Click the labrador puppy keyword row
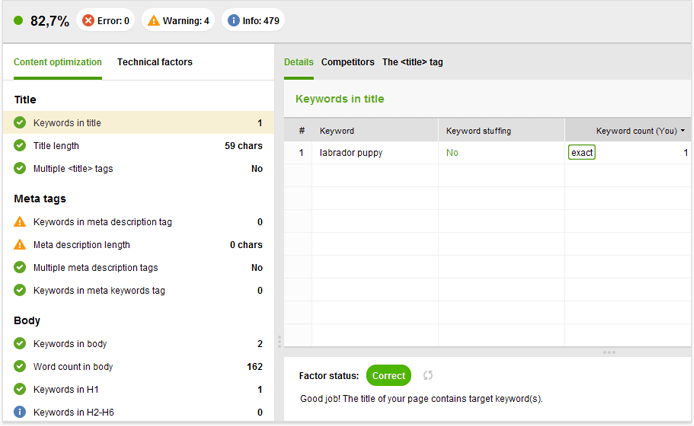This screenshot has width=694, height=426. [x=487, y=153]
